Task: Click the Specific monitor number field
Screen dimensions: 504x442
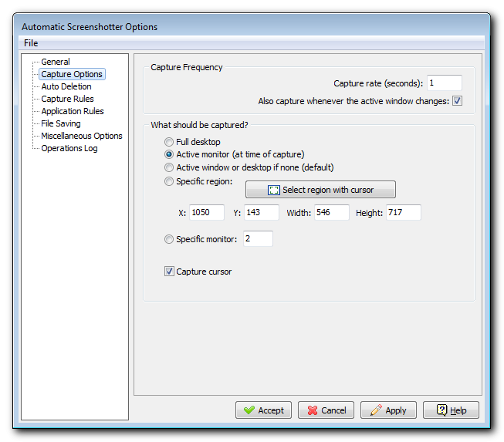Action: (258, 238)
